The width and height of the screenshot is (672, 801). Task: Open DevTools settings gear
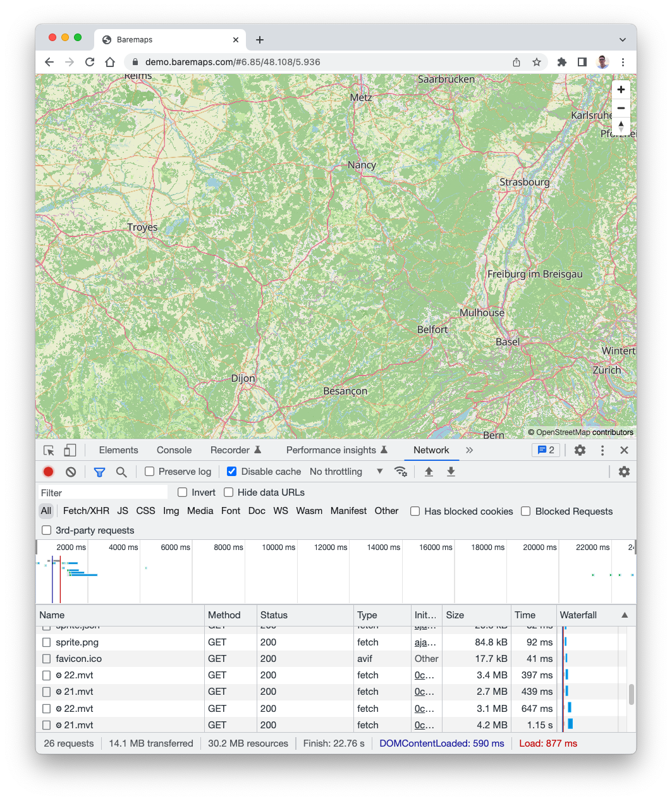(x=580, y=449)
